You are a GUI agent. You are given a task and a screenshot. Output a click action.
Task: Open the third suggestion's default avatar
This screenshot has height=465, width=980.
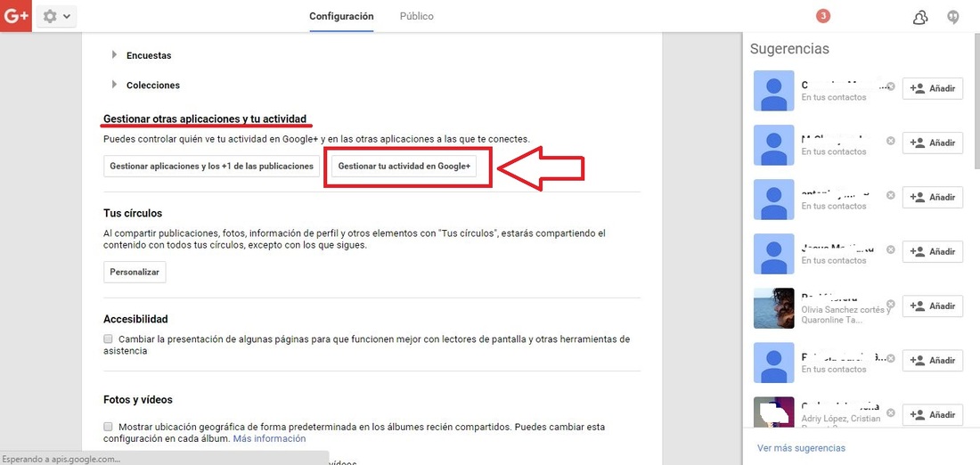[x=773, y=199]
